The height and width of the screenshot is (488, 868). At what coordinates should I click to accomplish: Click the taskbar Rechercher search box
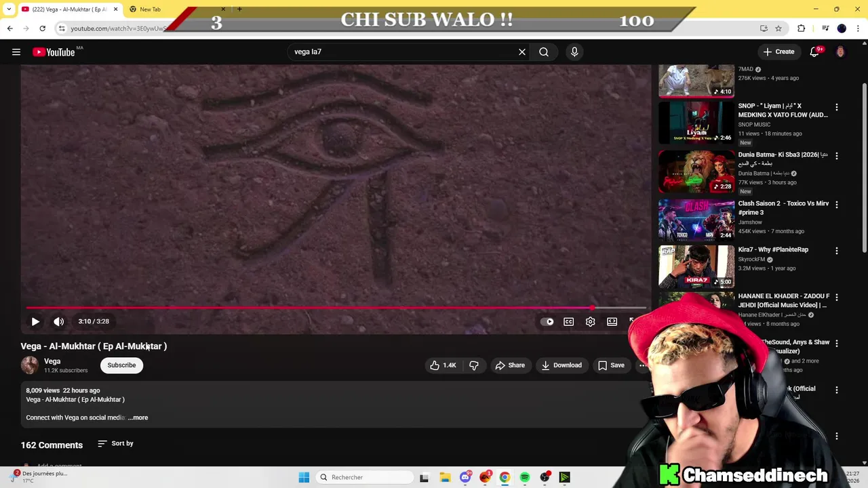[365, 477]
